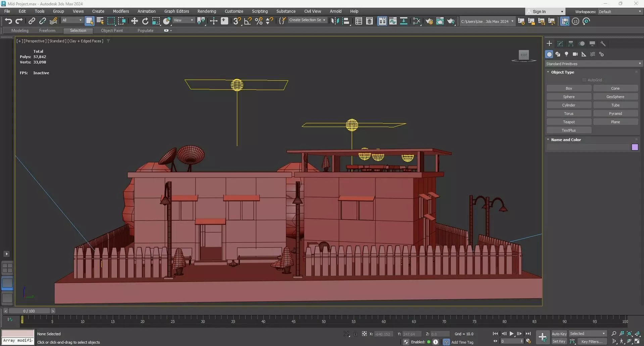Select the Lights category icon
Screen dimensions: 644x346
[566, 54]
